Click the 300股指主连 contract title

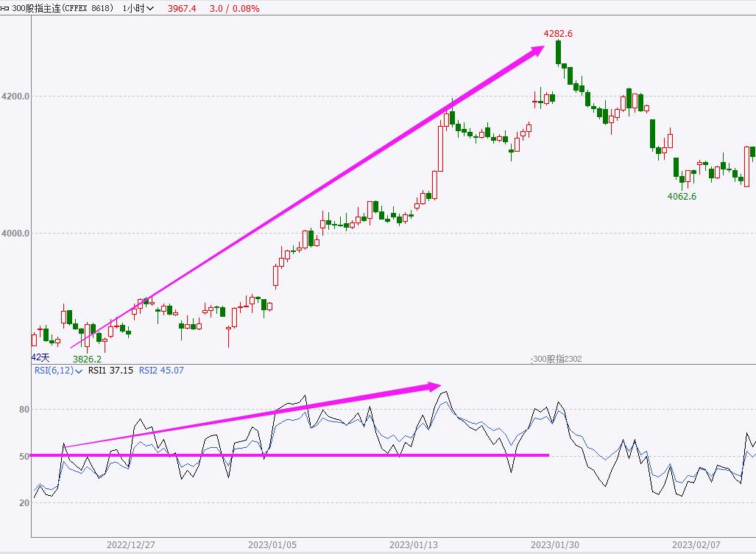coord(63,8)
